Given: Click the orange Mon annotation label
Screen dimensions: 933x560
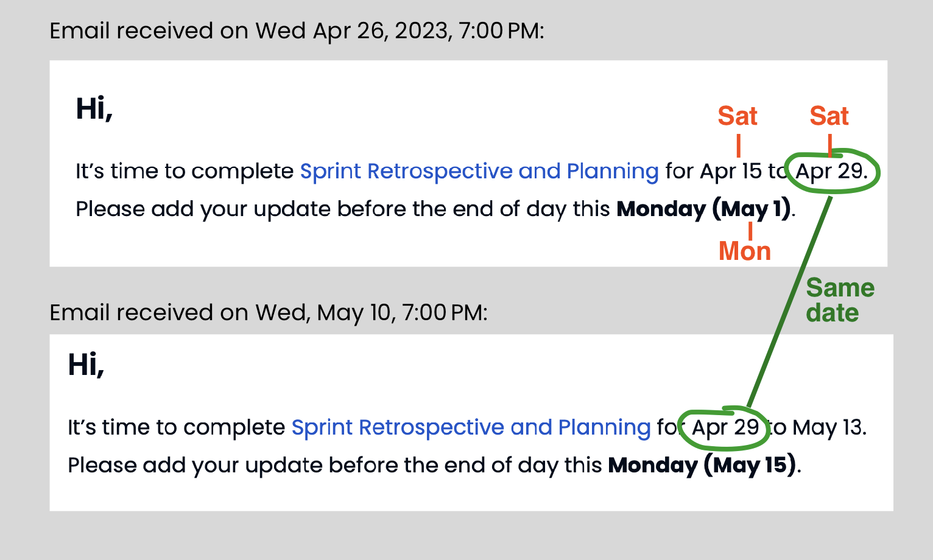Looking at the screenshot, I should pyautogui.click(x=745, y=251).
